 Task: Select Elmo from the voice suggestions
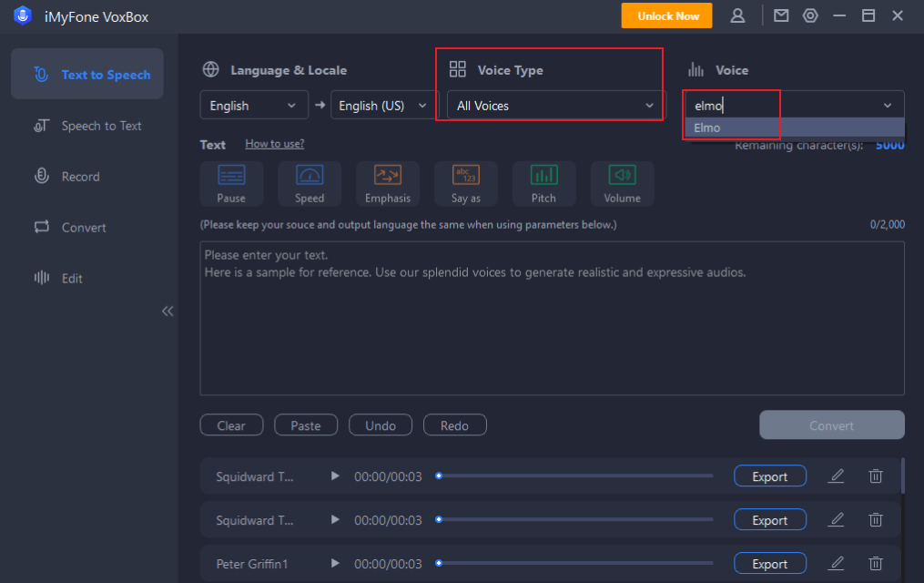tap(795, 128)
